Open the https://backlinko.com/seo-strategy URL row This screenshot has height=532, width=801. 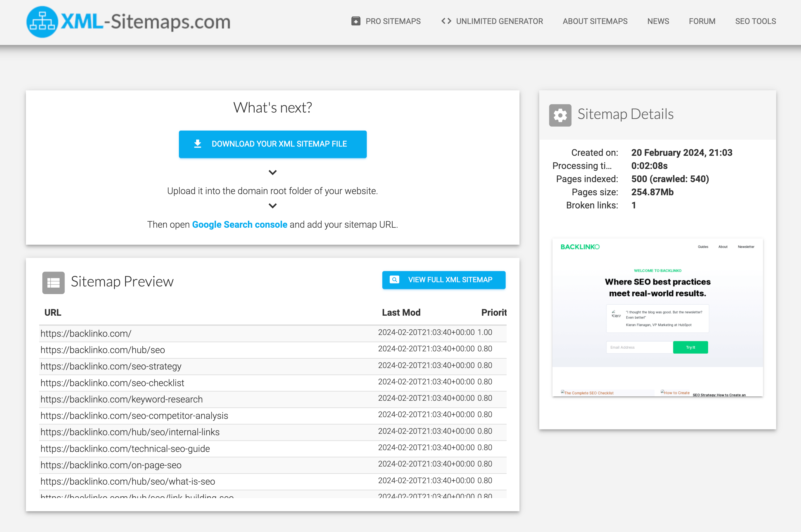click(111, 366)
